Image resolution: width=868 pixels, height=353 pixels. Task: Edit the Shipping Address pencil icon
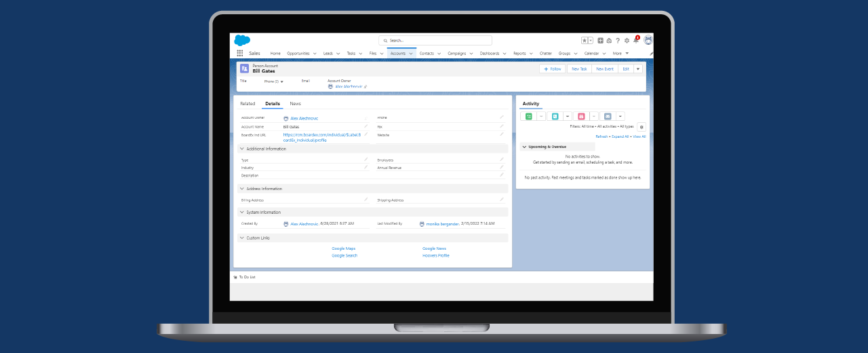[x=502, y=200]
